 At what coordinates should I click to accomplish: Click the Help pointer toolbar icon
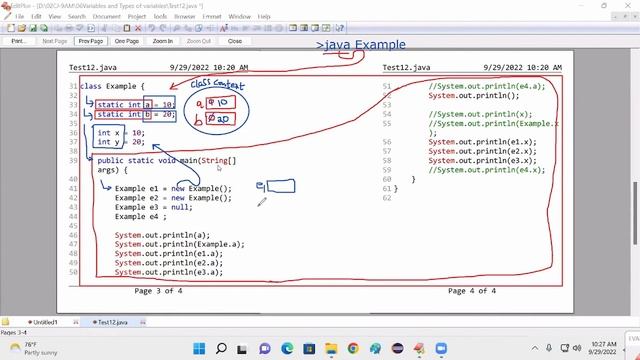(x=340, y=28)
